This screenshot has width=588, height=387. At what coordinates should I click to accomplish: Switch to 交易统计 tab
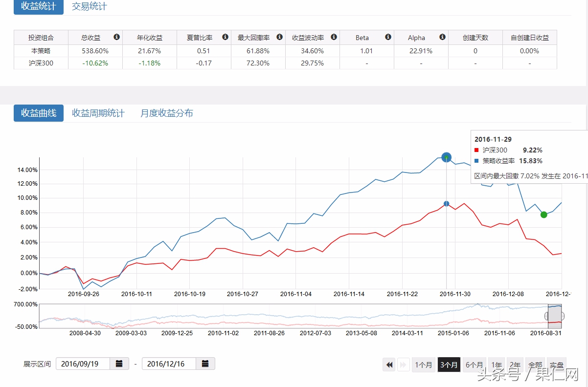(x=89, y=6)
